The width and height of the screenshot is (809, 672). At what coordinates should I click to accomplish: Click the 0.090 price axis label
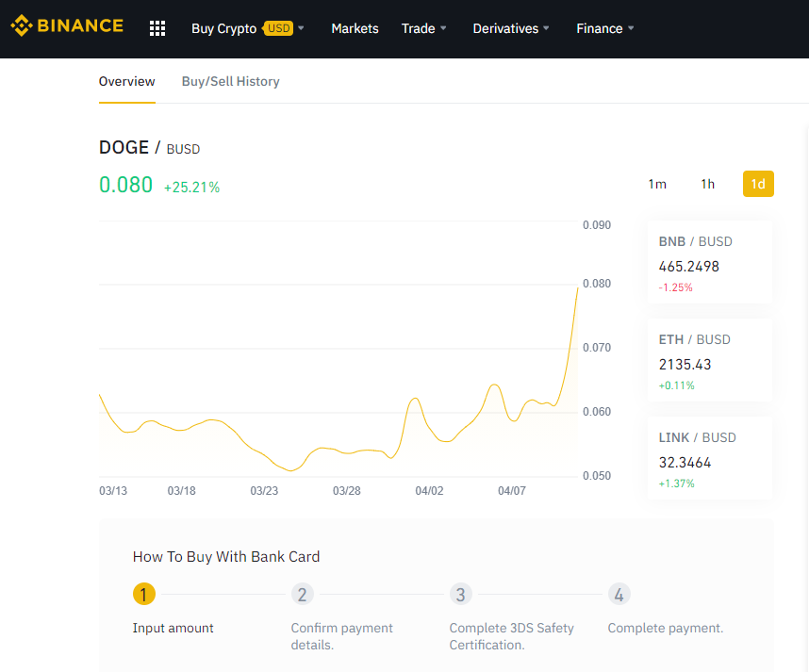point(597,225)
